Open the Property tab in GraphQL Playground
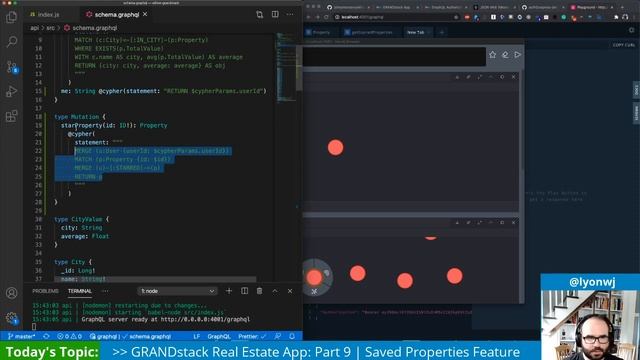Image resolution: width=640 pixels, height=360 pixels. (321, 32)
